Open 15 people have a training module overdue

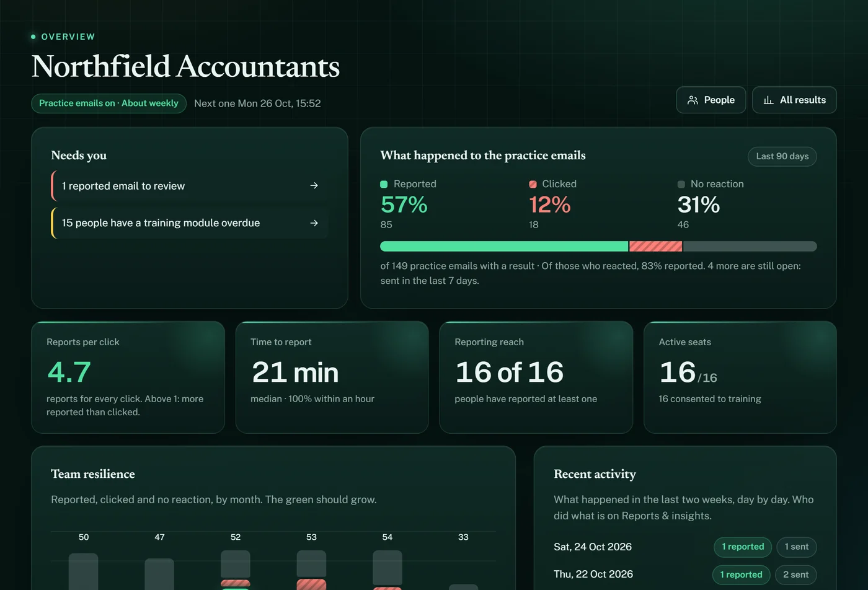click(190, 223)
